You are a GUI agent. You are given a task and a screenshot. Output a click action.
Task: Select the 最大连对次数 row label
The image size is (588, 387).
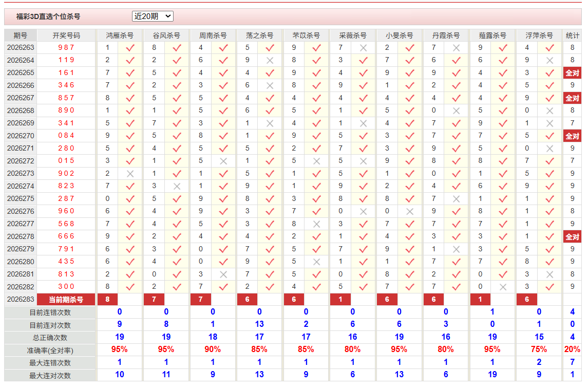[50, 376]
